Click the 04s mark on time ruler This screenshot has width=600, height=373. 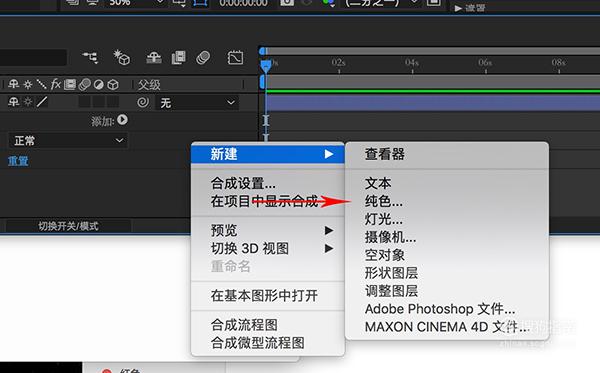pos(412,62)
